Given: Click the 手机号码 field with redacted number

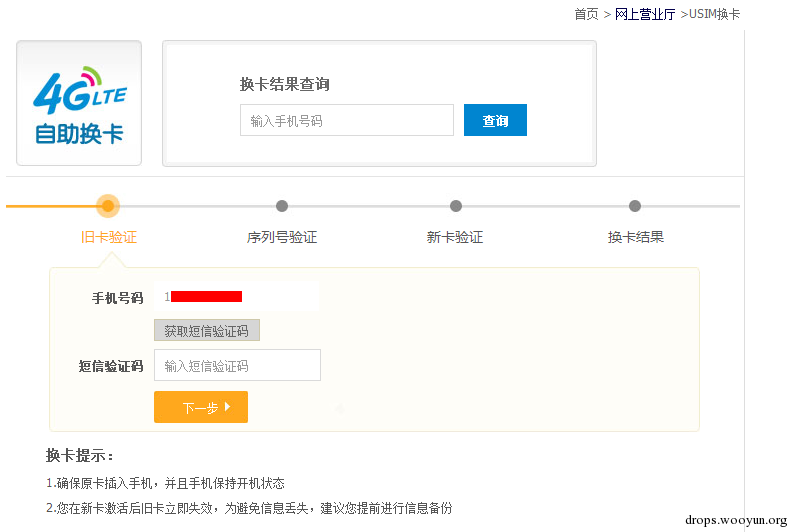Looking at the screenshot, I should pos(236,297).
